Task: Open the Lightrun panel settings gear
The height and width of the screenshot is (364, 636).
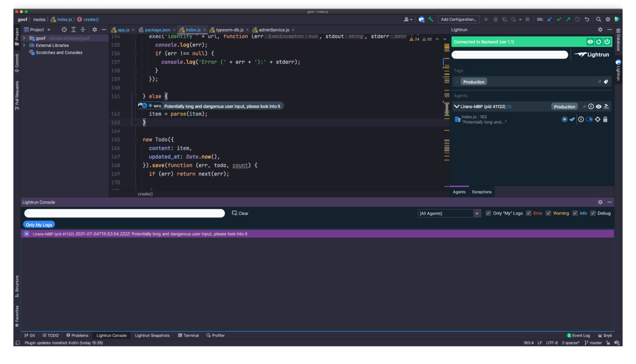Action: (x=600, y=30)
